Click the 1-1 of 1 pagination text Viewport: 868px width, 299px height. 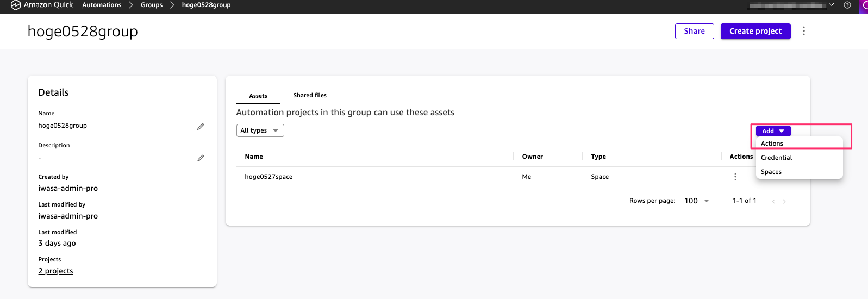coord(744,201)
